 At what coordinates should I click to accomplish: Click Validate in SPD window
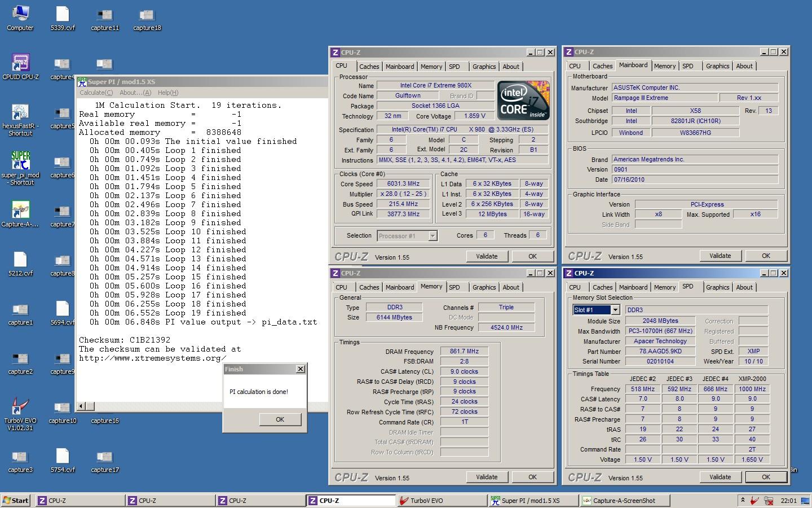[x=720, y=477]
